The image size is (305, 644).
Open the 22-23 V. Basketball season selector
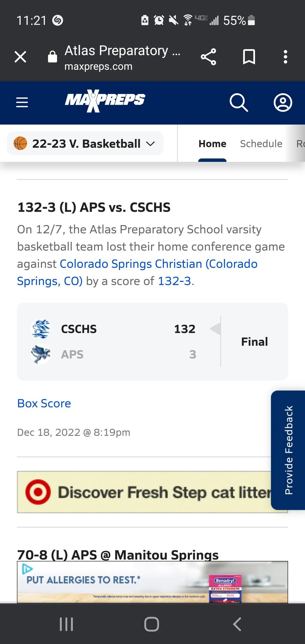[85, 143]
